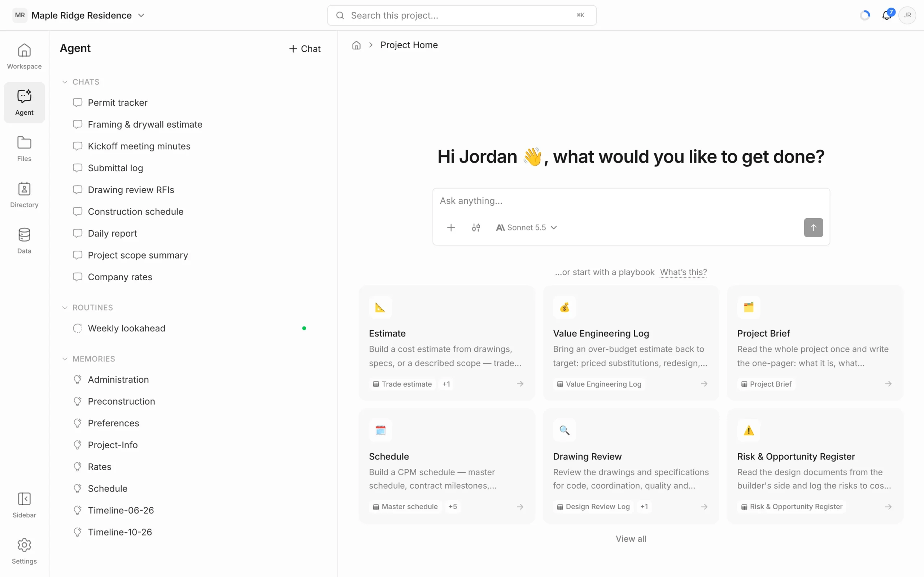Click the What's this? link
Viewport: 924px width, 577px height.
[683, 272]
